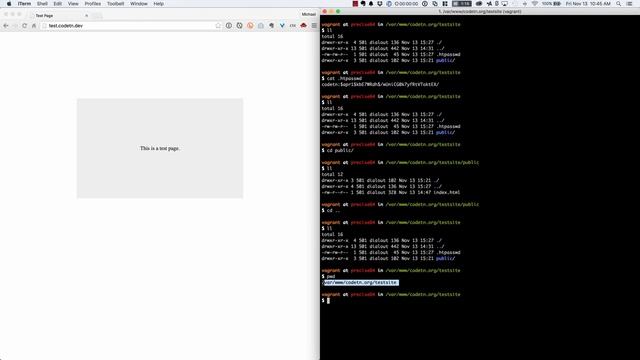The image size is (640, 360).
Task: Go forward in the browser
Action: [15, 26]
